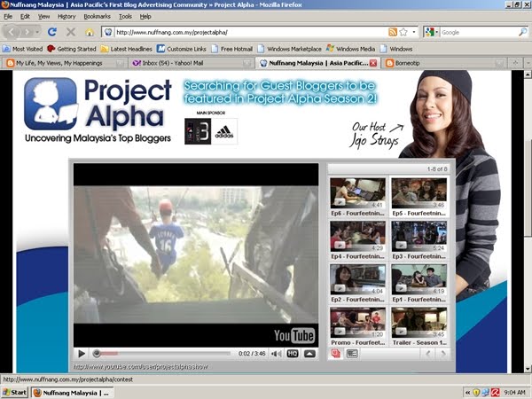532x399 pixels.
Task: Open the back/forward history dropdown arrow
Action: point(37,32)
